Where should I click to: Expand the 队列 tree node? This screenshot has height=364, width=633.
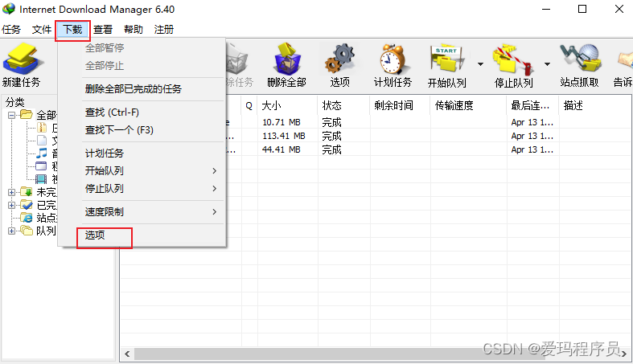coord(12,231)
